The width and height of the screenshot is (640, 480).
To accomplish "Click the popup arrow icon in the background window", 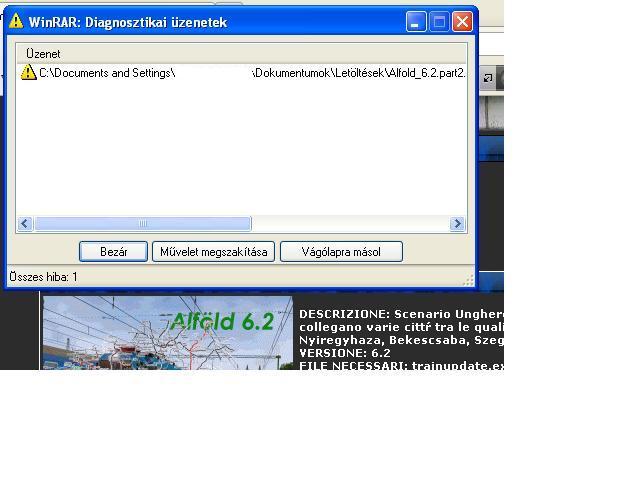I will [x=488, y=78].
